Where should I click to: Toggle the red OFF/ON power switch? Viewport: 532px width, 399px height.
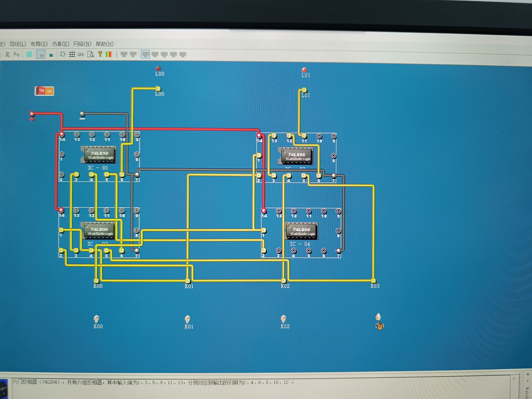(45, 91)
